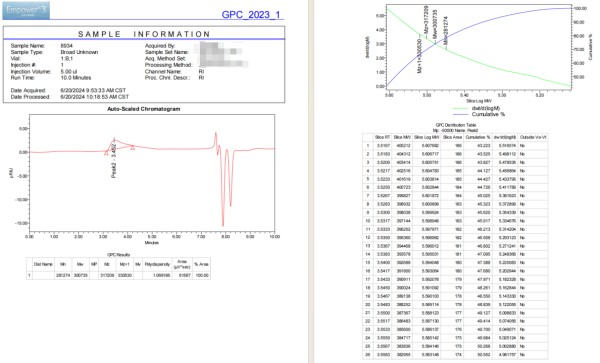Click the GPC Distribution Table title
The width and height of the screenshot is (600, 363).
click(x=455, y=125)
